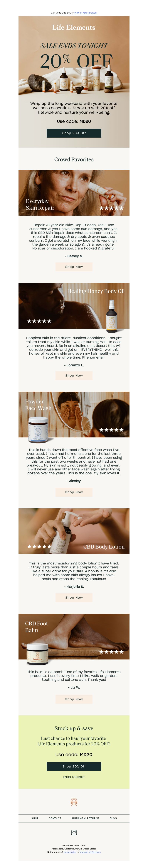Click the Shop 20% Off button in green section
The image size is (148, 868).
tap(74, 766)
